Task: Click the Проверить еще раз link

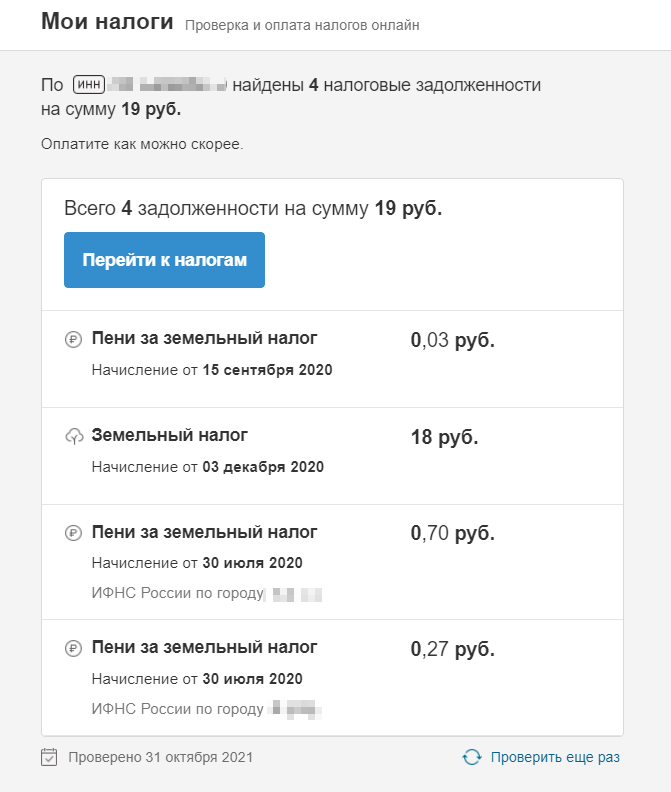Action: click(x=554, y=757)
